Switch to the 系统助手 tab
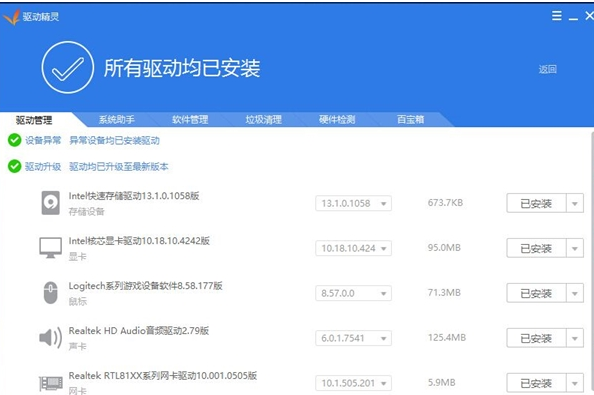Image resolution: width=594 pixels, height=395 pixels. coord(117,120)
